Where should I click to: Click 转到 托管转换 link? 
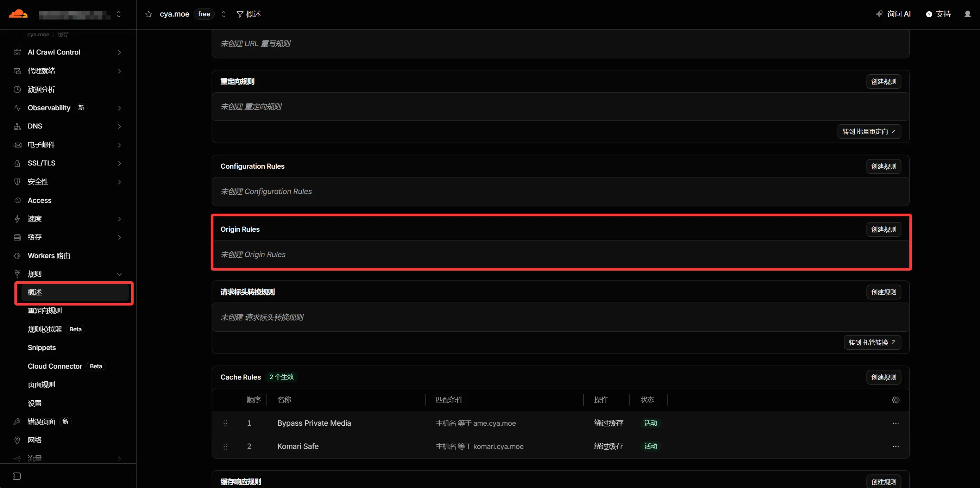pos(872,342)
